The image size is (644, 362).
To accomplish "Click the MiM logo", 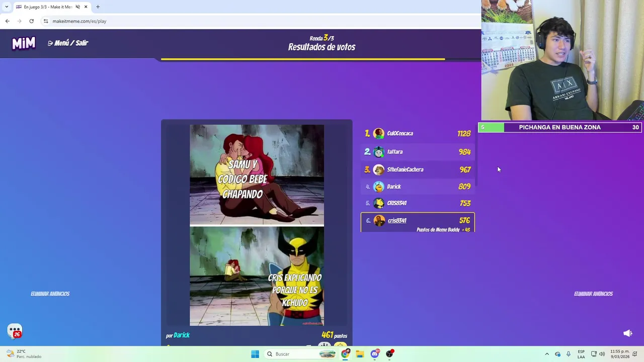I will pos(24,43).
